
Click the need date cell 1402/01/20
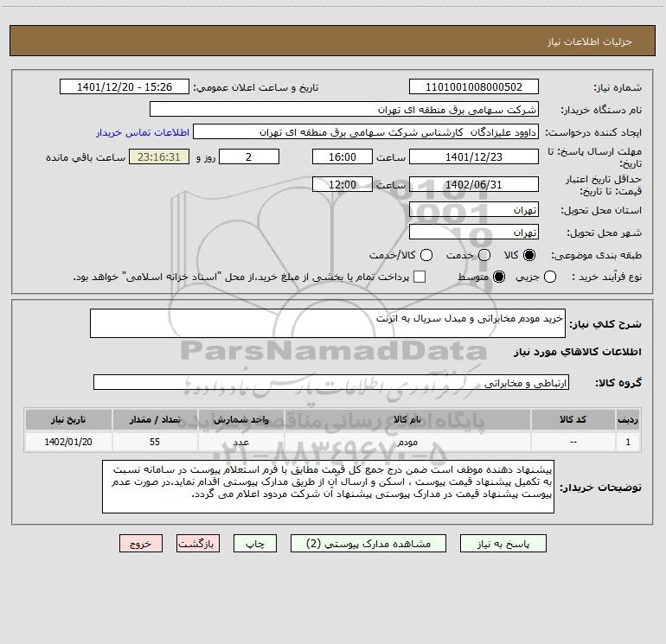click(68, 442)
